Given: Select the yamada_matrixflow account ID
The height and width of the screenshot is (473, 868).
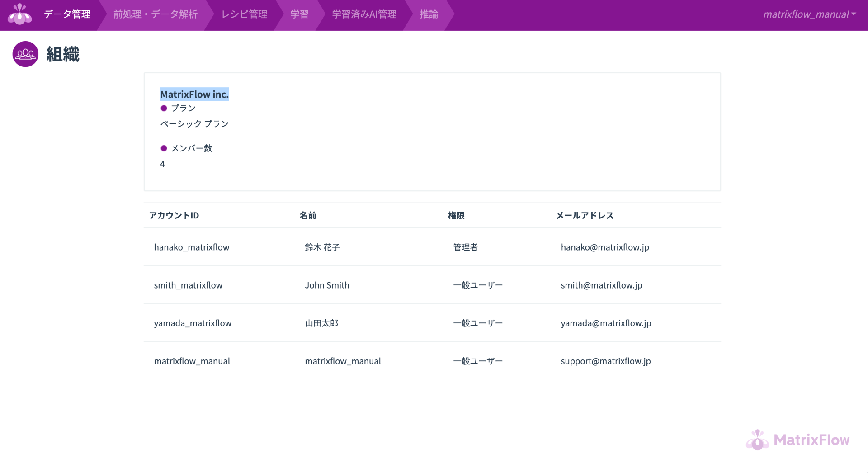Looking at the screenshot, I should point(193,323).
